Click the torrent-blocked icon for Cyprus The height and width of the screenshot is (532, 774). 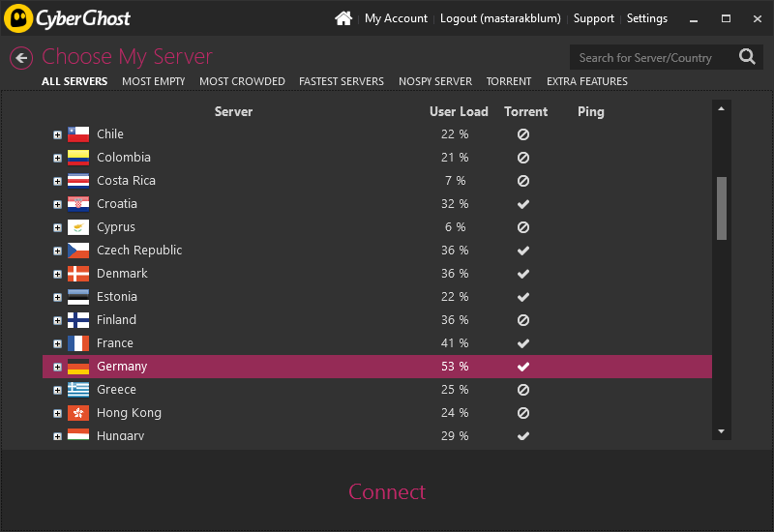coord(523,227)
